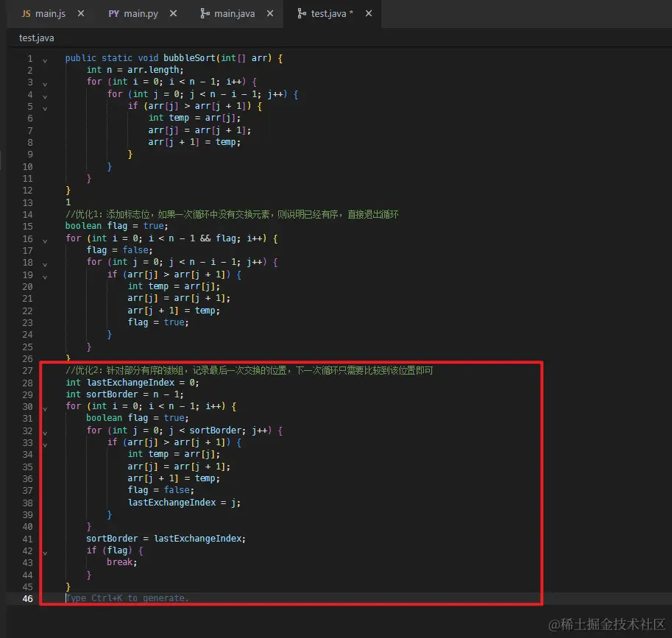Click the file icon on main.java tab
Screen dimensions: 672x638
(x=205, y=14)
